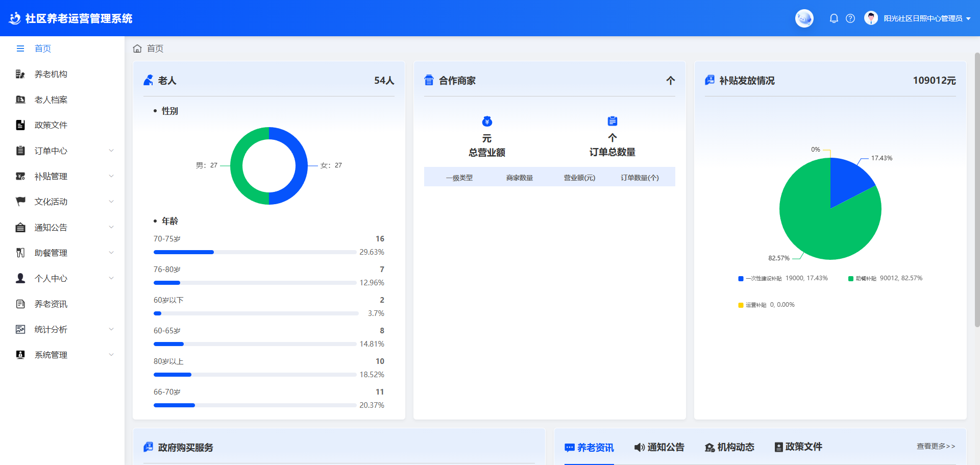This screenshot has height=465, width=980.
Task: Open 政策文件 from the sidebar
Action: pos(52,125)
